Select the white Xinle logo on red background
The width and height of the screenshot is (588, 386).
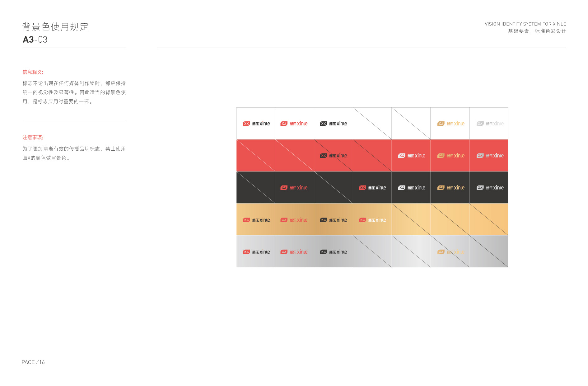point(412,156)
